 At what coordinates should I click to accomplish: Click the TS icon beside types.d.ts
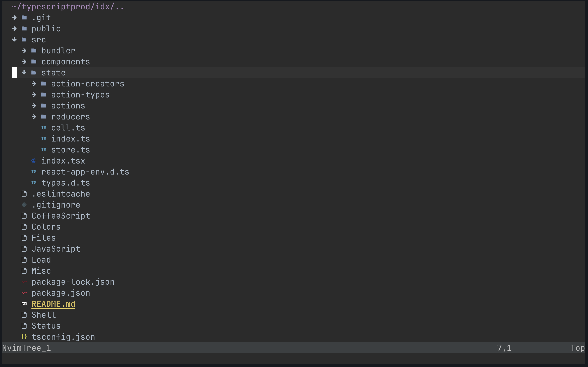(x=34, y=183)
